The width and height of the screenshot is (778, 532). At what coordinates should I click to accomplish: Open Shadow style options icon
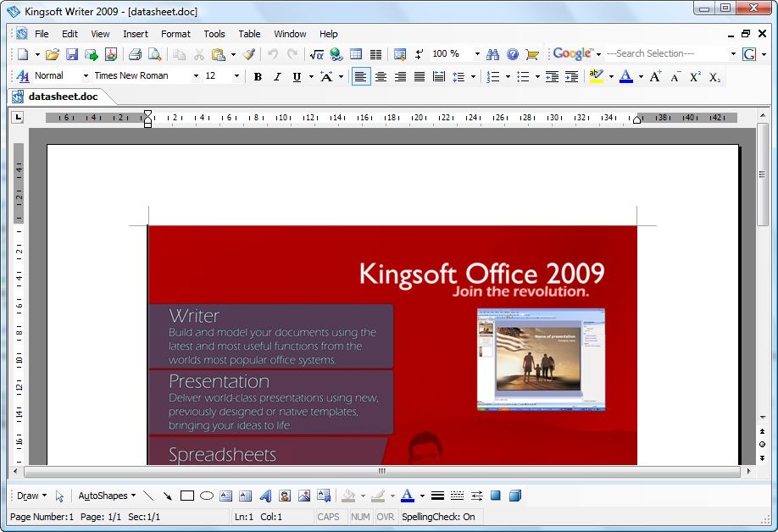click(x=496, y=496)
